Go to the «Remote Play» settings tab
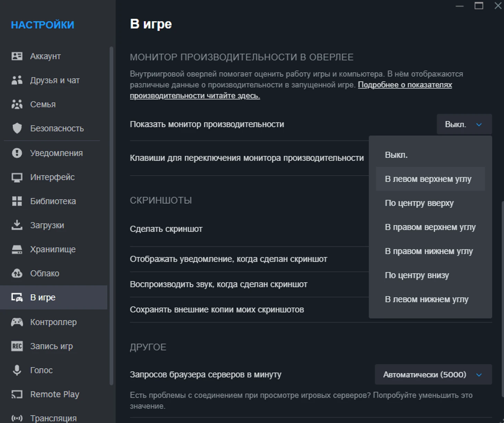The width and height of the screenshot is (504, 423). tap(55, 394)
